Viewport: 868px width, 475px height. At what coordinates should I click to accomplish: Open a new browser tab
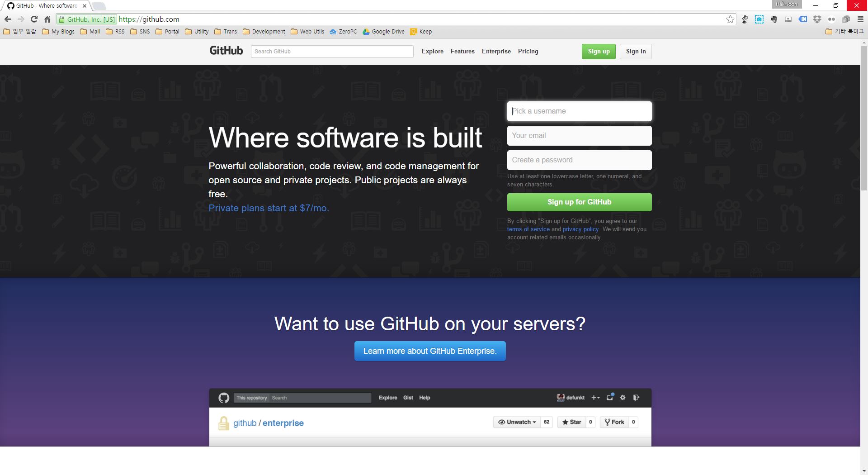[99, 6]
